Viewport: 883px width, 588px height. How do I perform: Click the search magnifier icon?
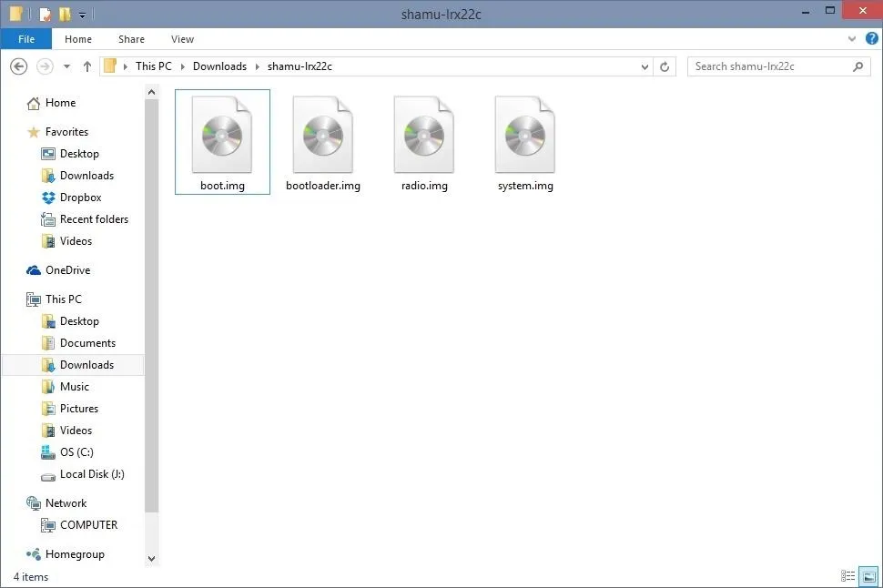point(858,66)
